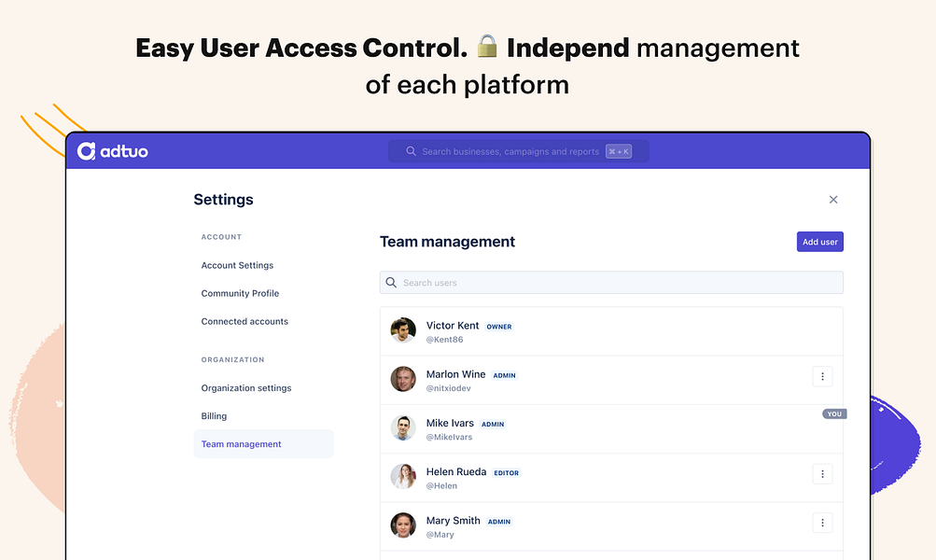The height and width of the screenshot is (560, 936).
Task: Open Community Profile
Action: (x=240, y=293)
